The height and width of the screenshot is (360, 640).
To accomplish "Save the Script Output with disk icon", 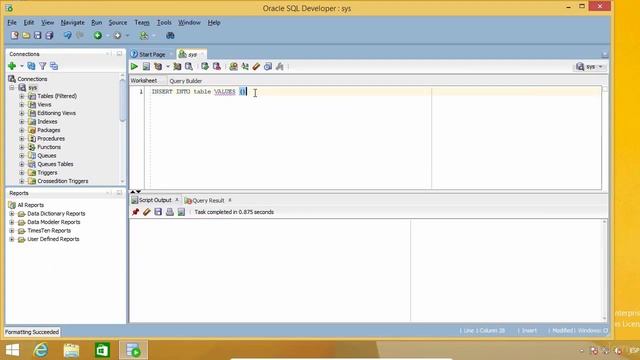I will [158, 212].
